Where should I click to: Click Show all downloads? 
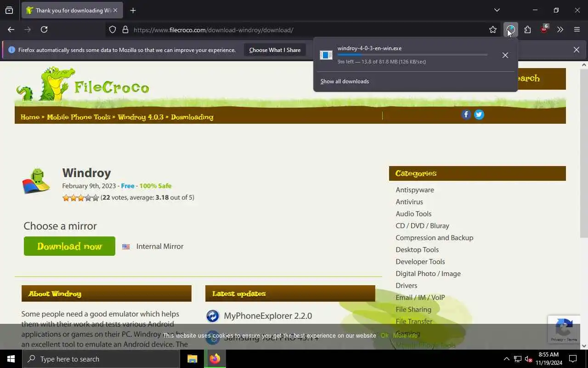pyautogui.click(x=345, y=81)
